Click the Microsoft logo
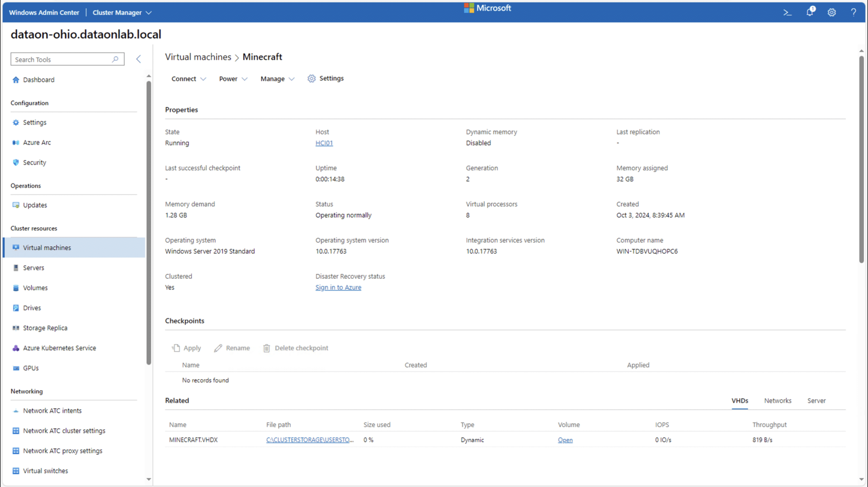Viewport: 868px width, 487px height. pos(487,8)
